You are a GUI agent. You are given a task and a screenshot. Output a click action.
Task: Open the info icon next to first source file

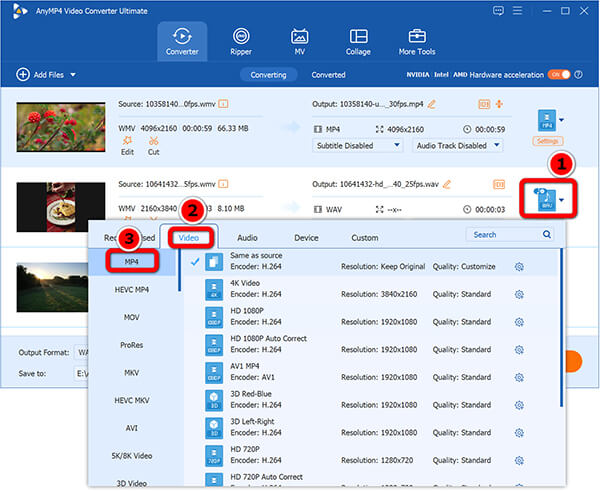(223, 104)
